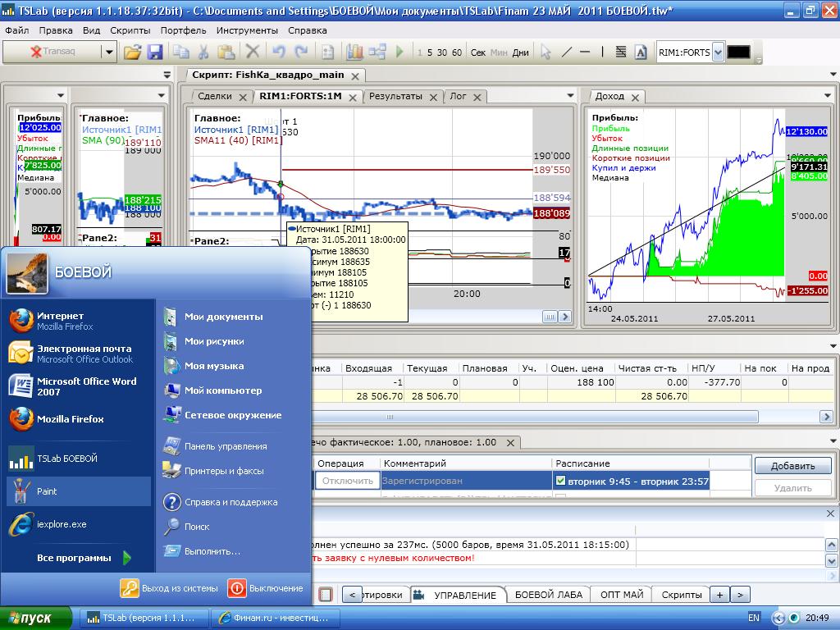Expand the RIM1:FORTS instrument dropdown
This screenshot has height=630, width=840.
click(x=718, y=52)
